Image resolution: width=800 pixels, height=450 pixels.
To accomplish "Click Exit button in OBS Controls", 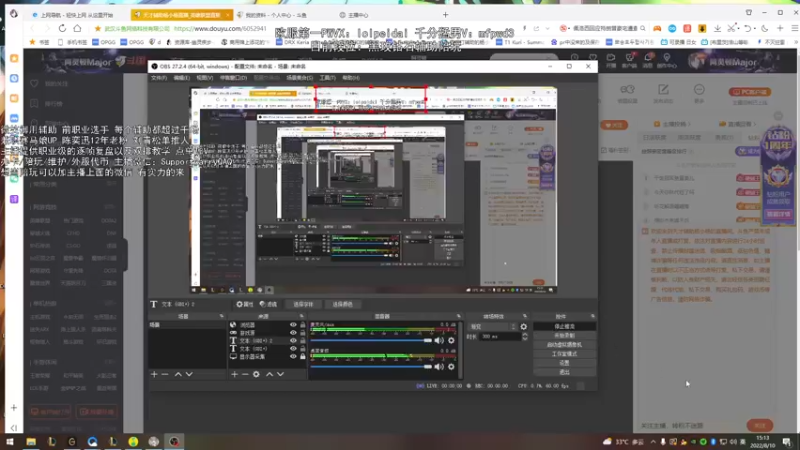I will [564, 372].
